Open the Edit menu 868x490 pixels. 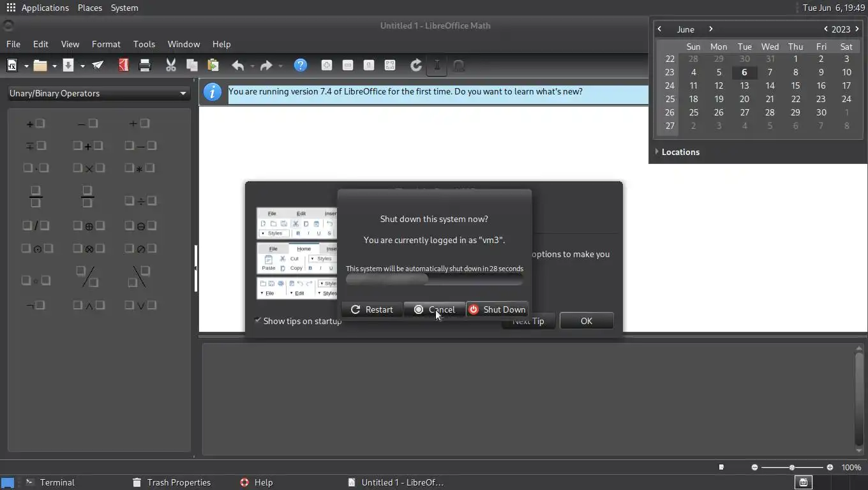tap(41, 44)
